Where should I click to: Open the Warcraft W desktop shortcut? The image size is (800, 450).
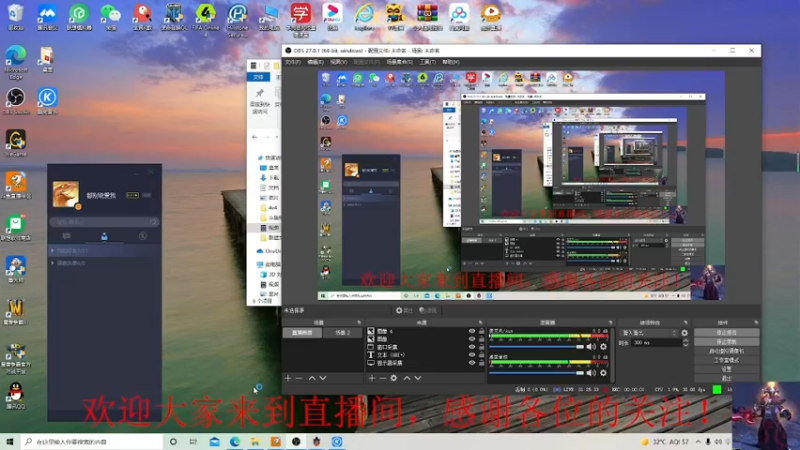click(16, 311)
